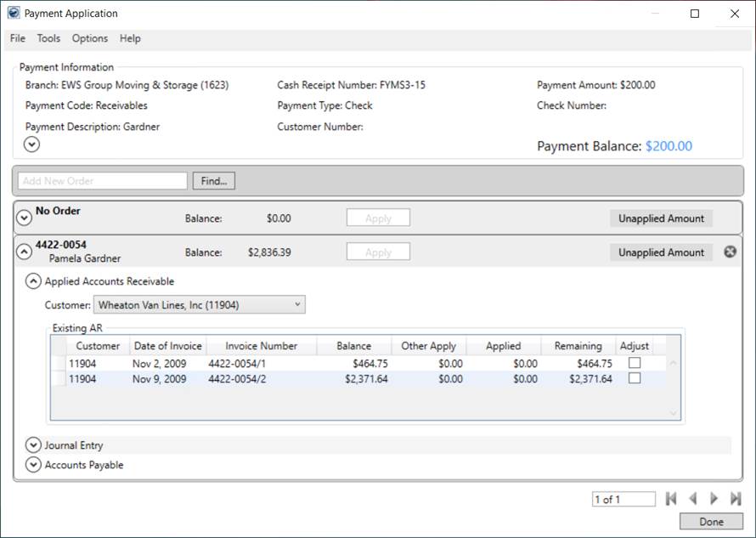Go to next page arrow

[x=714, y=499]
